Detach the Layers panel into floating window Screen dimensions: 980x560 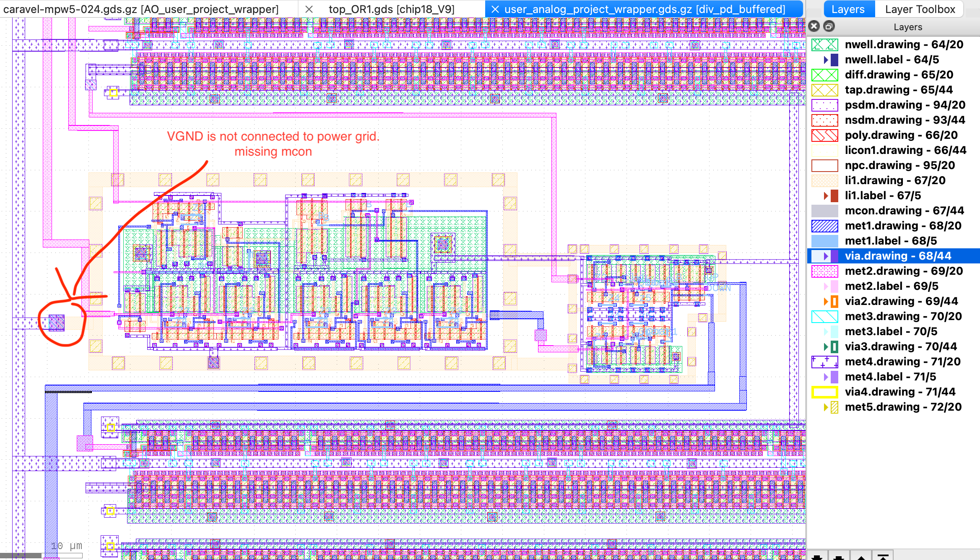(829, 26)
